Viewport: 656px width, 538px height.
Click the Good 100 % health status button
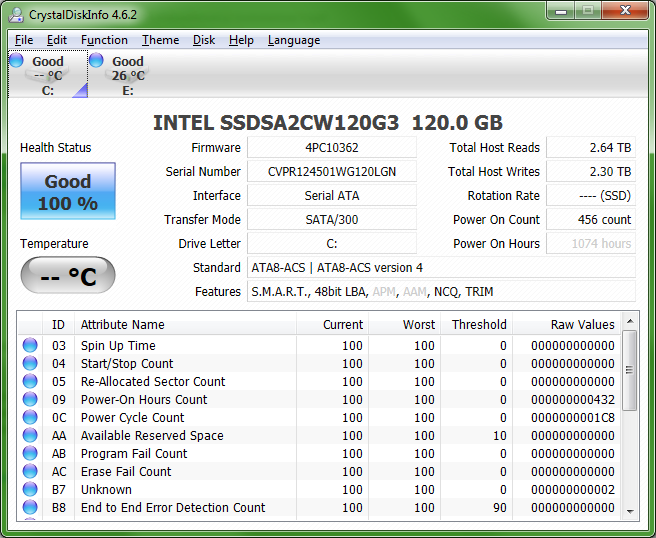(68, 191)
